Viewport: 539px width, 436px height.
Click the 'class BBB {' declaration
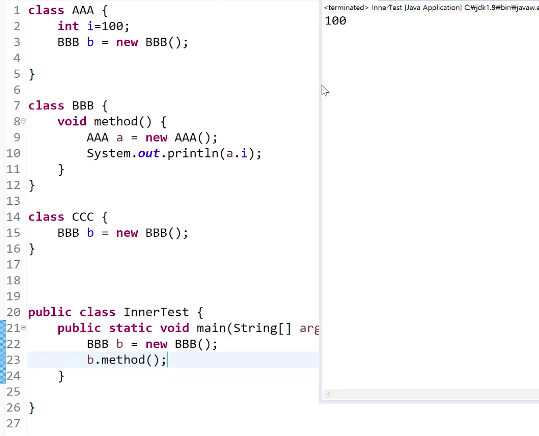pos(68,106)
